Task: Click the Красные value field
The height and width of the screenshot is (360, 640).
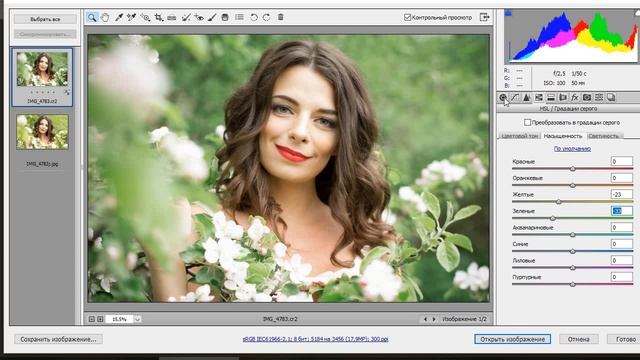Action: [x=622, y=161]
